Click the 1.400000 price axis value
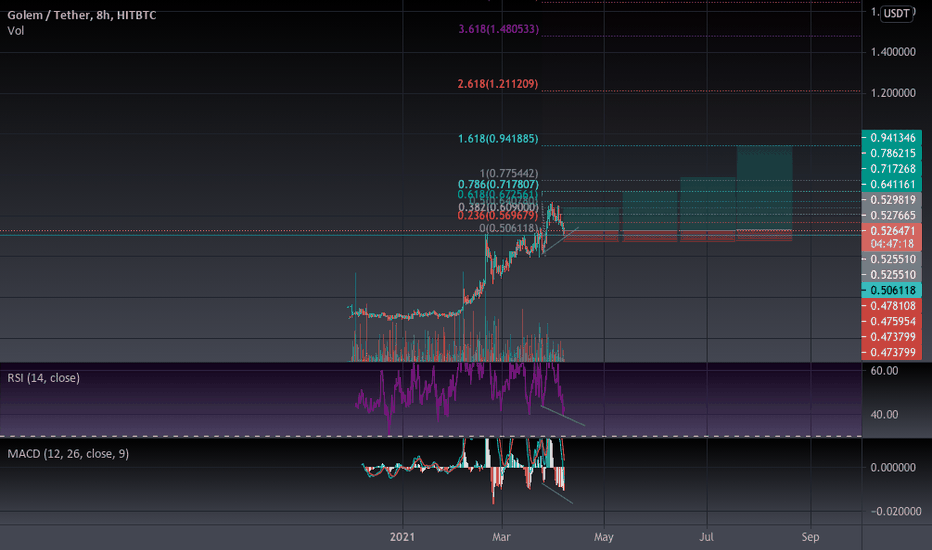Screen dimensions: 932x550 [x=893, y=52]
